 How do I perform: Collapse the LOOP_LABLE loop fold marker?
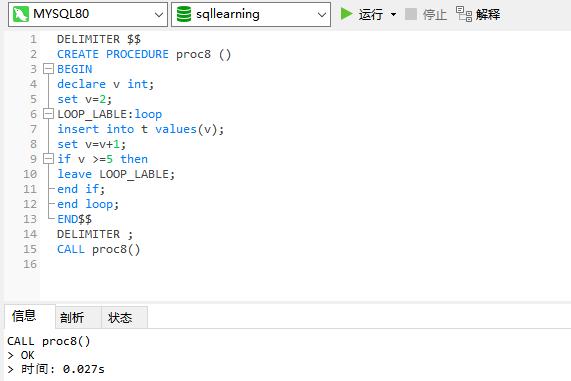pos(48,114)
